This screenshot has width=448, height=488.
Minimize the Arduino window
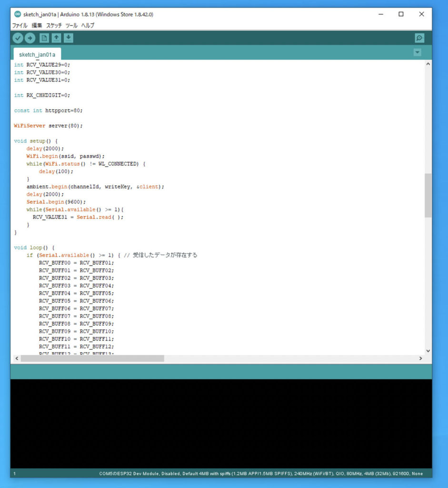381,14
